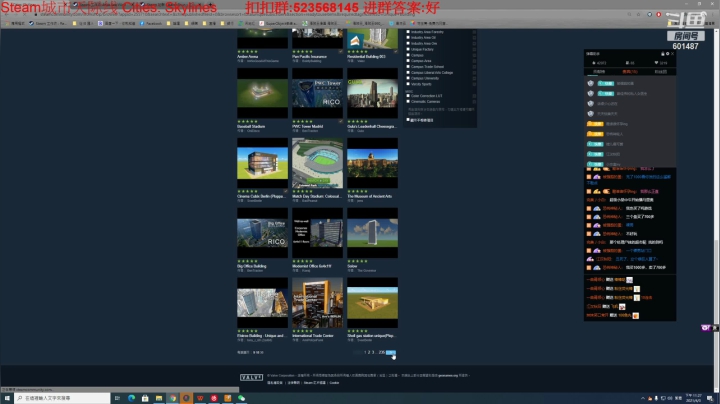Open the taskbar clock and date
The width and height of the screenshot is (720, 404).
pos(693,398)
